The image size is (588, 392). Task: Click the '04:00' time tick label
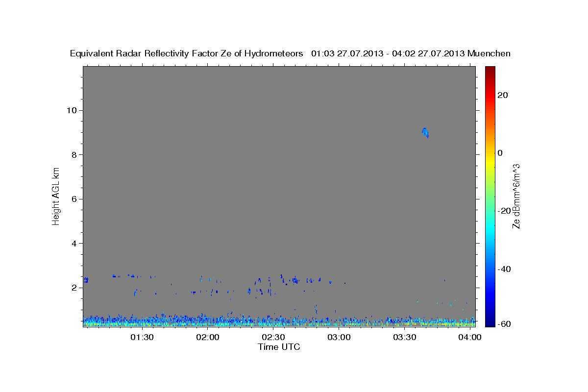(x=470, y=338)
